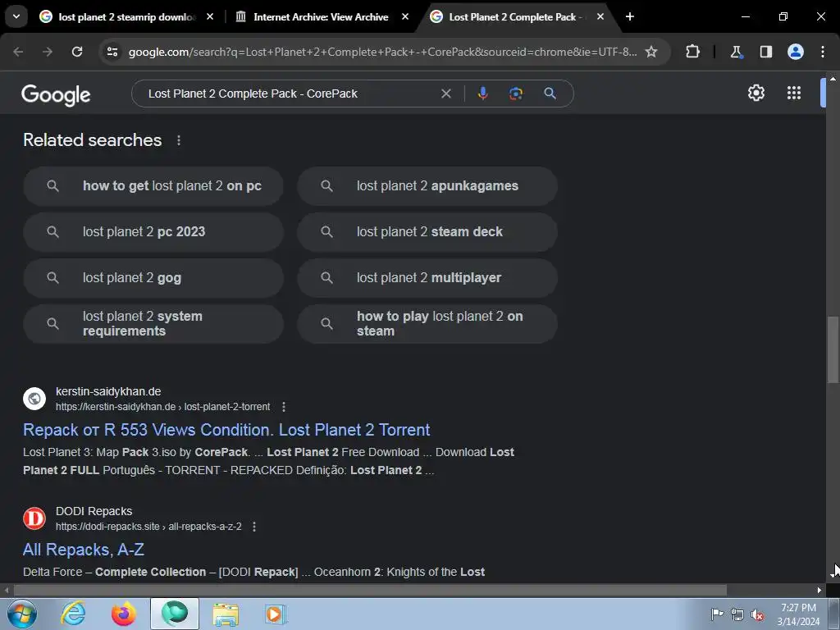Search lost planet 2 apunkagames
The width and height of the screenshot is (840, 630).
point(427,186)
